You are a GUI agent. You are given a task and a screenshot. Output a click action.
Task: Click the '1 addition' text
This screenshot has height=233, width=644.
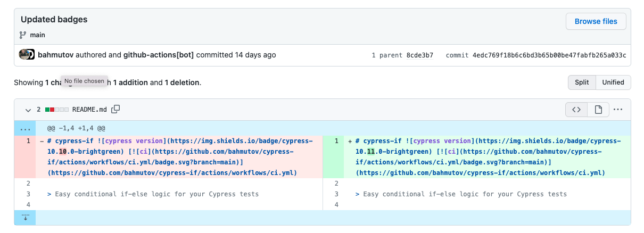[130, 82]
